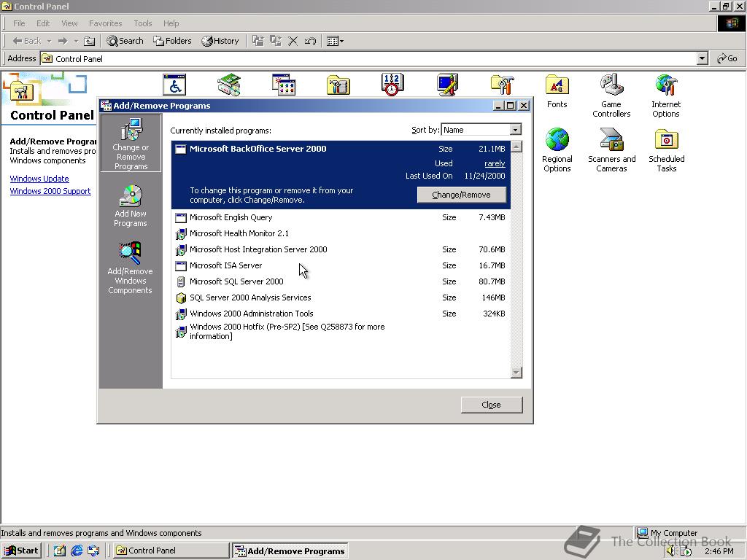Select SQL Server 2000 Analysis Services
This screenshot has width=747, height=560.
pyautogui.click(x=341, y=297)
